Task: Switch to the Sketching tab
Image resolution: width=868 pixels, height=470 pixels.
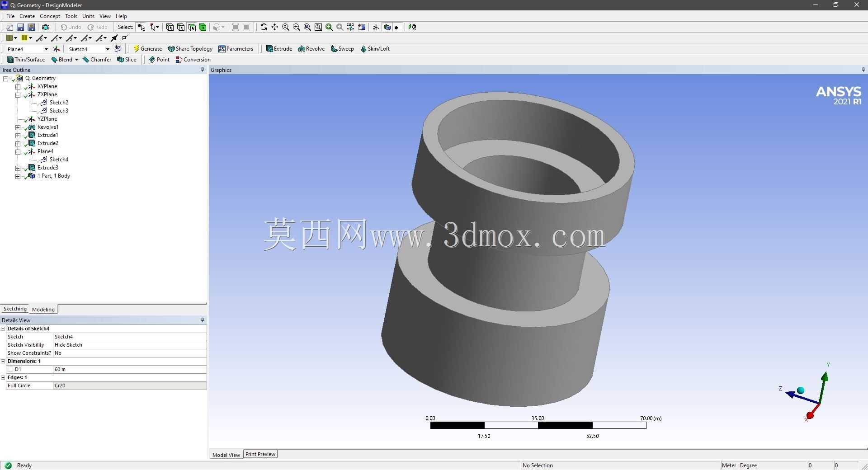Action: 15,309
